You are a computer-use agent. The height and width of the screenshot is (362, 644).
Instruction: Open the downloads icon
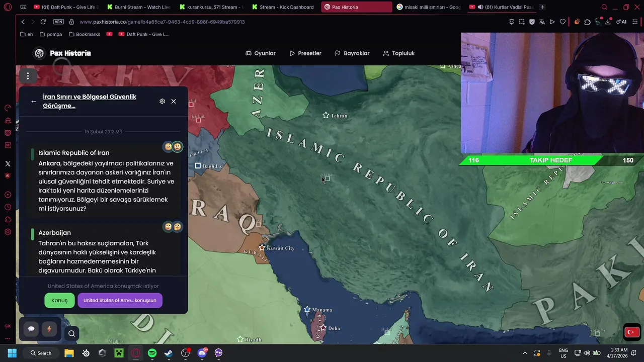click(608, 22)
